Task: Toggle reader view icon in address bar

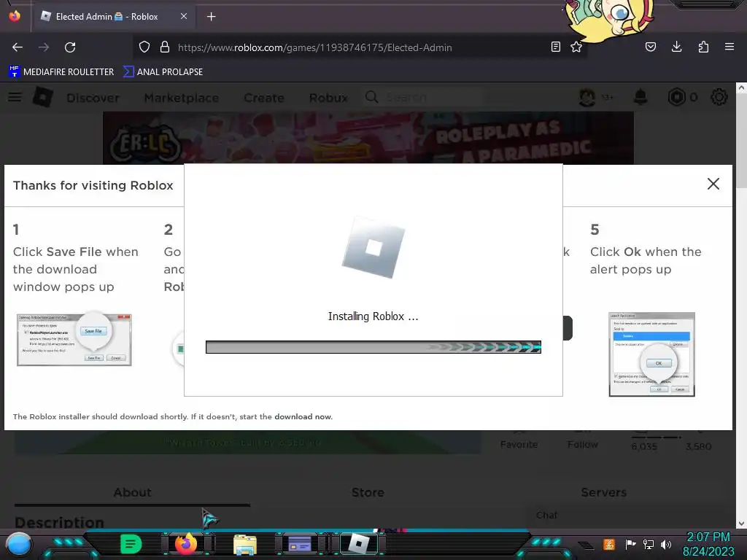Action: [x=555, y=47]
